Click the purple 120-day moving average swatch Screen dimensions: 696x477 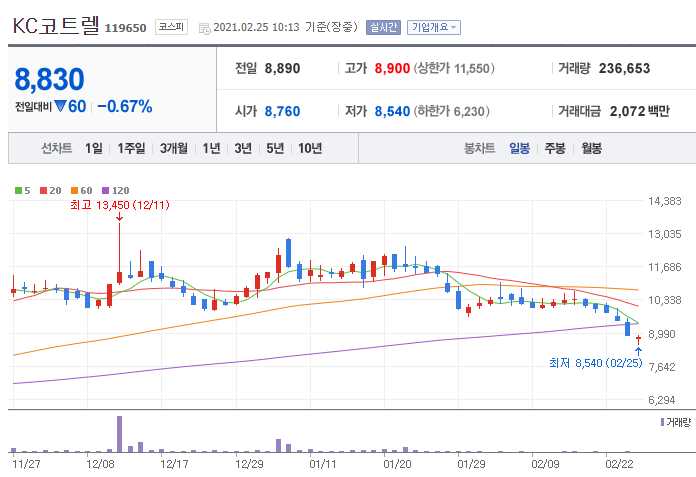point(106,191)
